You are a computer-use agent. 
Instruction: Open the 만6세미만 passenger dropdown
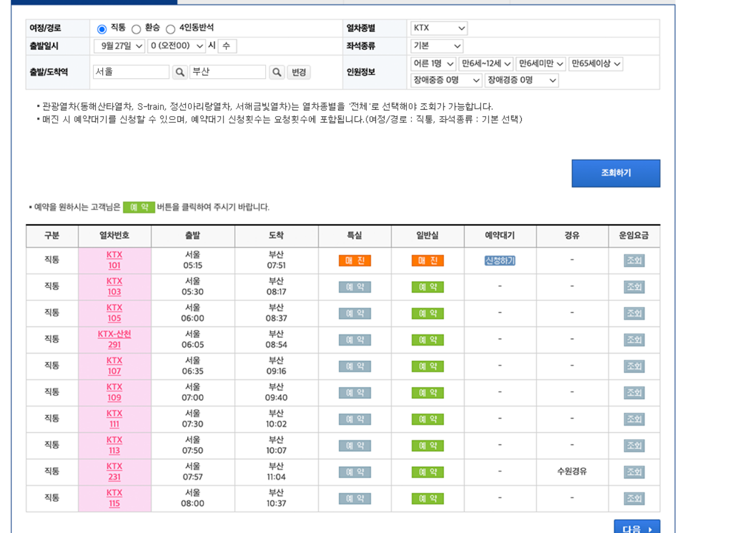[x=540, y=63]
